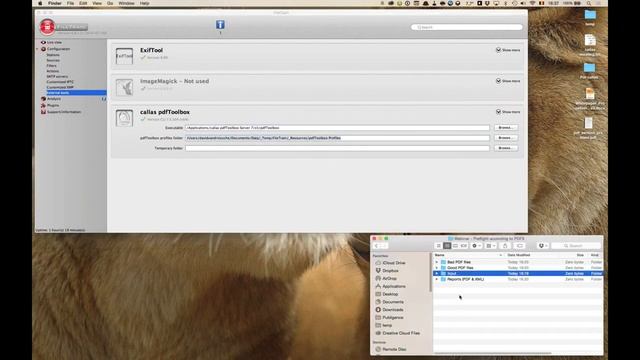This screenshot has width=640, height=360.
Task: Toggle Show more for ExifTool
Action: (x=508, y=50)
